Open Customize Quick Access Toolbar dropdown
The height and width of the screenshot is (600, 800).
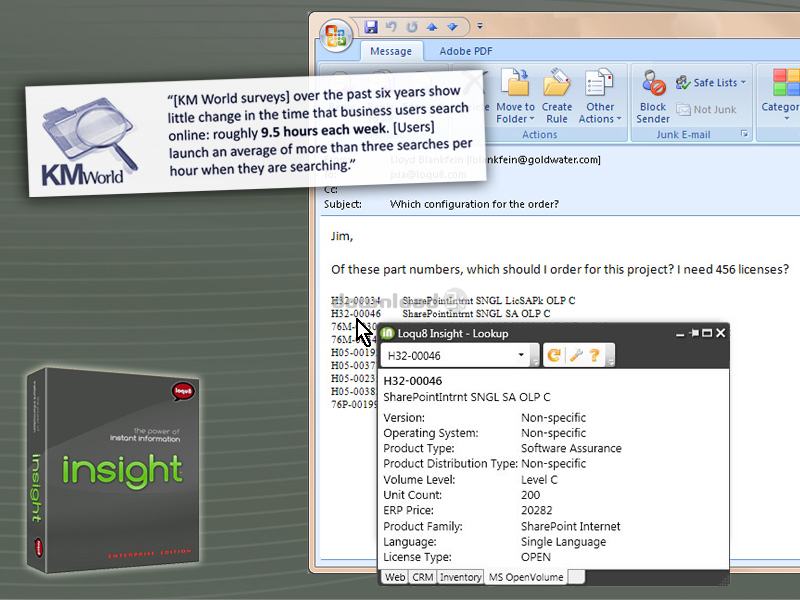pyautogui.click(x=480, y=26)
